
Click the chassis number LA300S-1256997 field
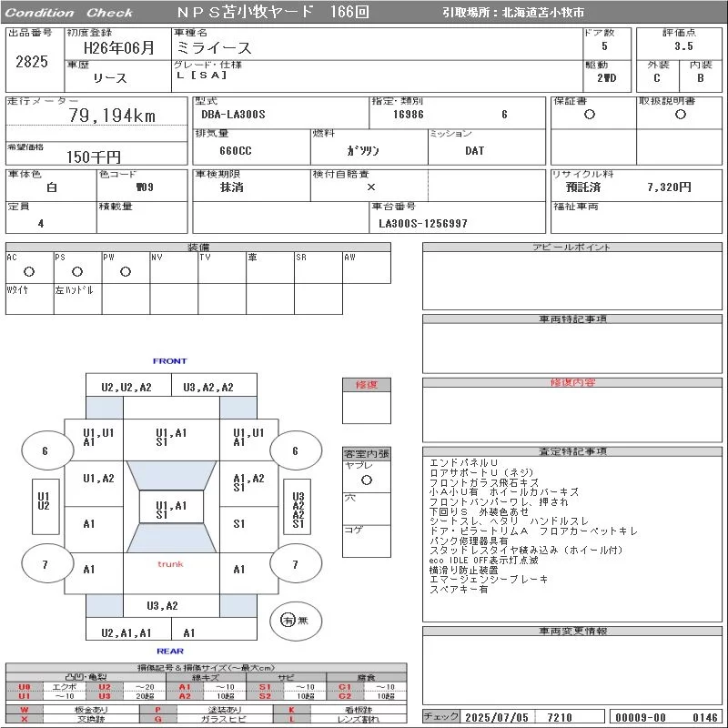(423, 224)
